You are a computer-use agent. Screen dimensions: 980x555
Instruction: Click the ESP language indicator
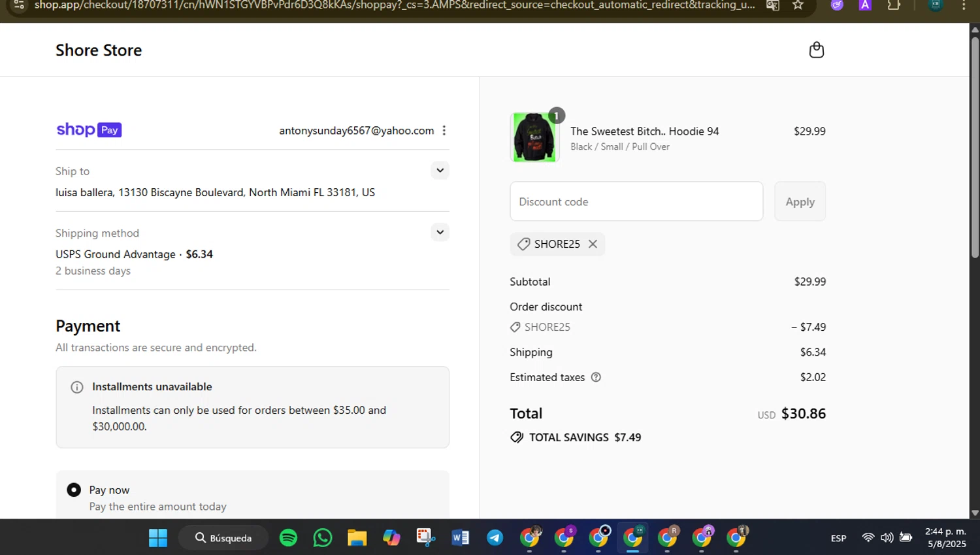(x=838, y=539)
